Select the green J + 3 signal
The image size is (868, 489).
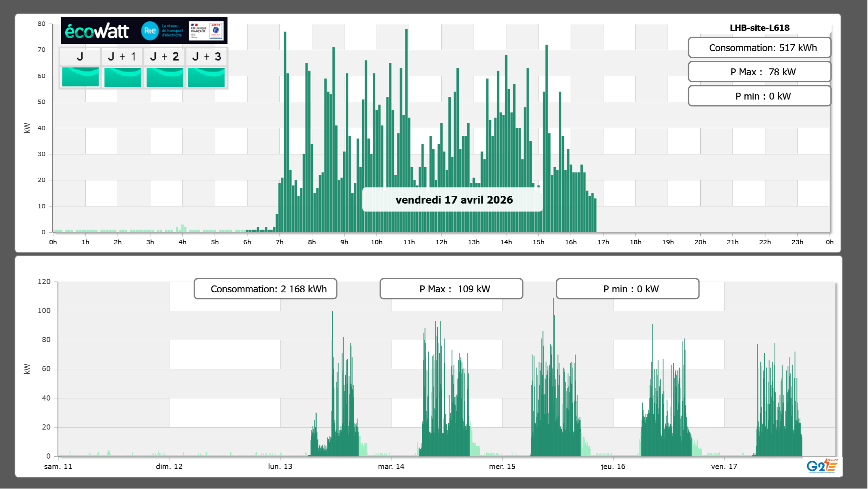point(206,77)
